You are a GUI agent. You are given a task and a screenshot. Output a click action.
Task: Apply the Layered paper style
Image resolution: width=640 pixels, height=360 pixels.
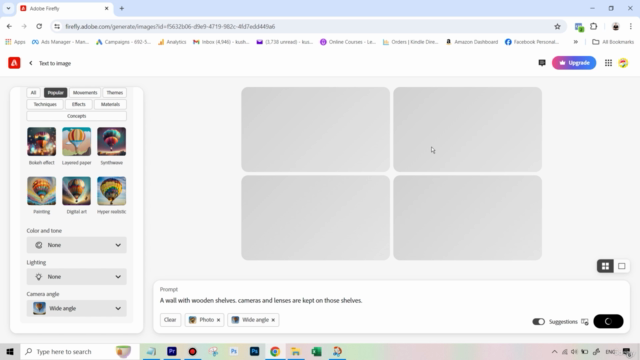coord(77,142)
